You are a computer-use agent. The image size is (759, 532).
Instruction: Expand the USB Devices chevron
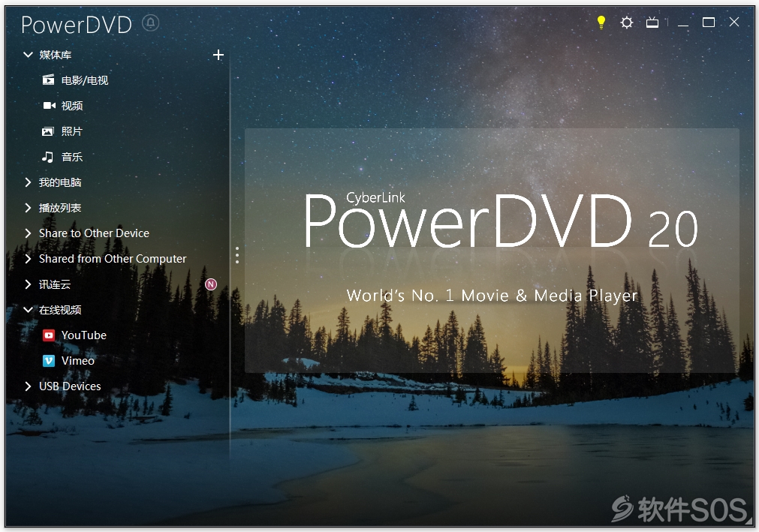pos(28,386)
